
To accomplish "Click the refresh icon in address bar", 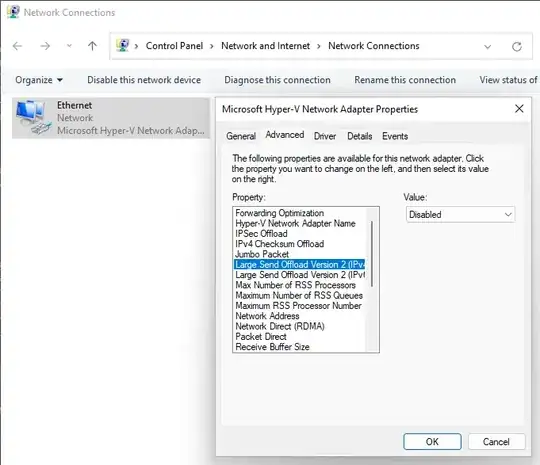I will click(517, 46).
